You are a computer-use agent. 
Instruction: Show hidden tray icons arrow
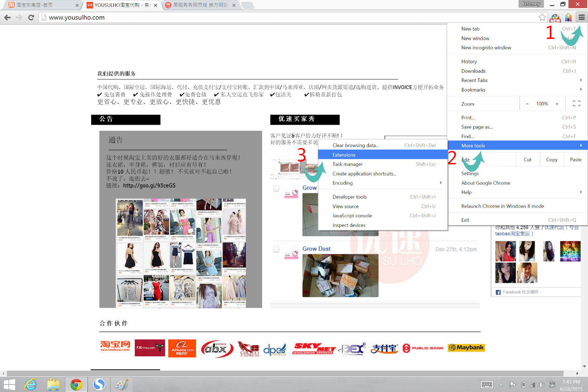pos(501,385)
